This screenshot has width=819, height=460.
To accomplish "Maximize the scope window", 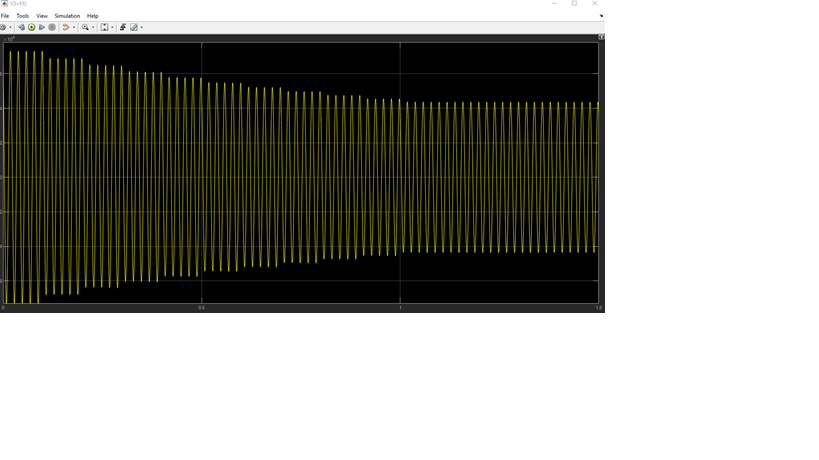I will [574, 3].
